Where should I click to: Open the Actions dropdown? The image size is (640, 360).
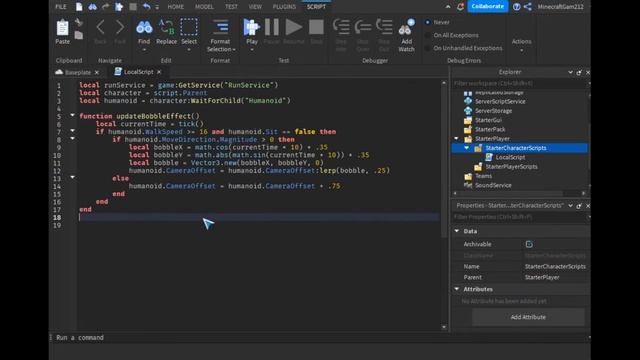[522, 45]
